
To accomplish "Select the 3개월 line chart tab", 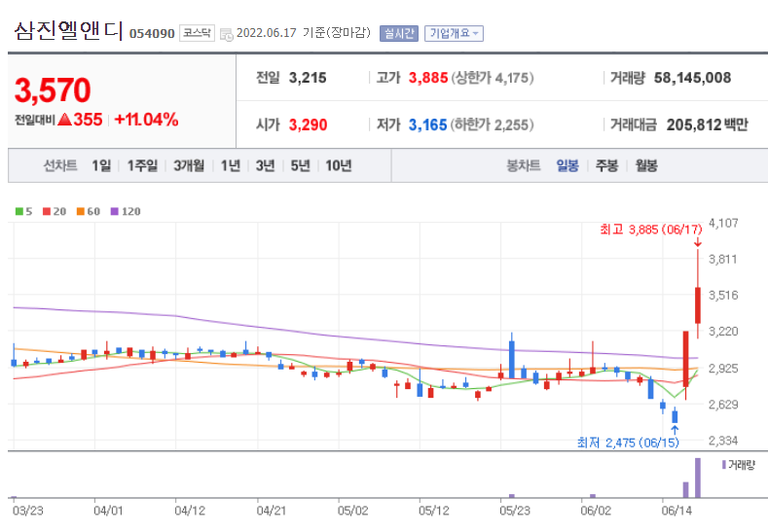I will pyautogui.click(x=189, y=165).
